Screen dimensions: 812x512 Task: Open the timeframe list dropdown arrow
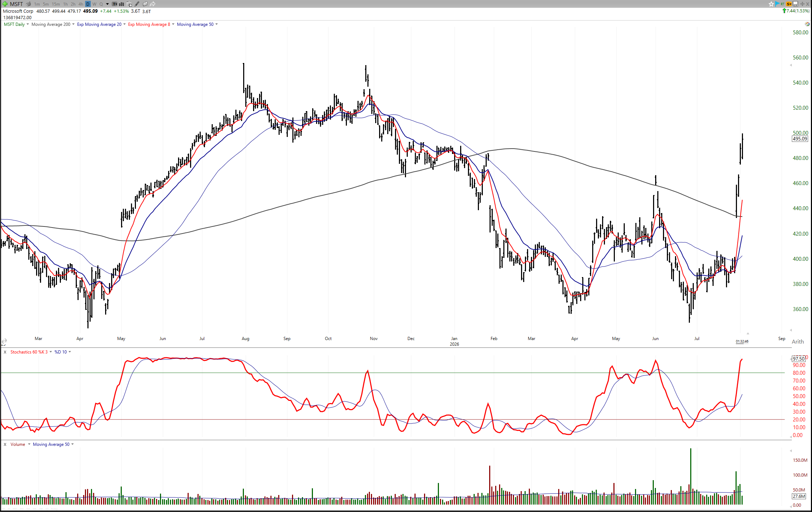click(107, 4)
